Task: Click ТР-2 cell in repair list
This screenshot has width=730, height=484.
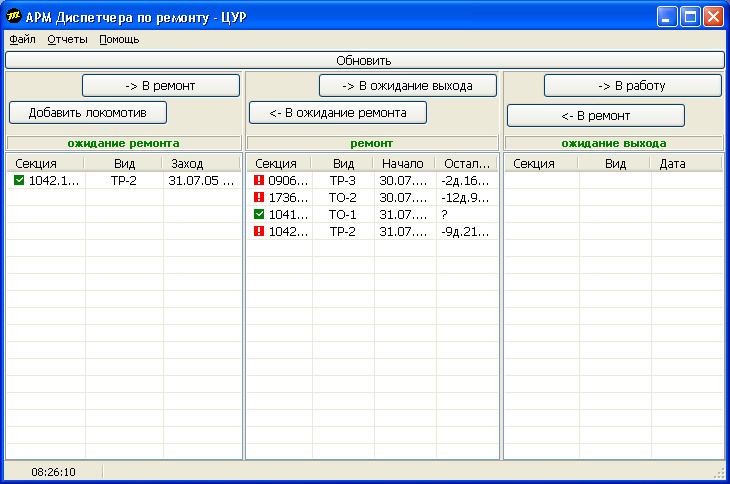Action: click(343, 231)
